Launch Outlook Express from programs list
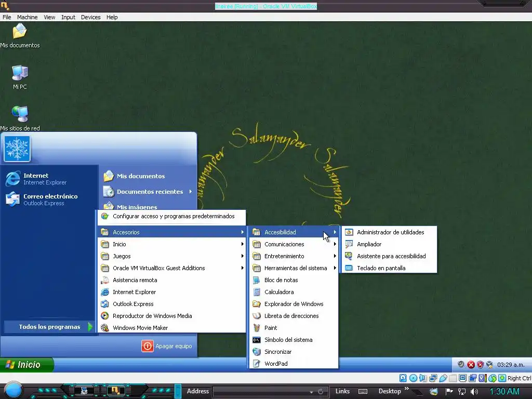The image size is (532, 399). [x=171, y=304]
